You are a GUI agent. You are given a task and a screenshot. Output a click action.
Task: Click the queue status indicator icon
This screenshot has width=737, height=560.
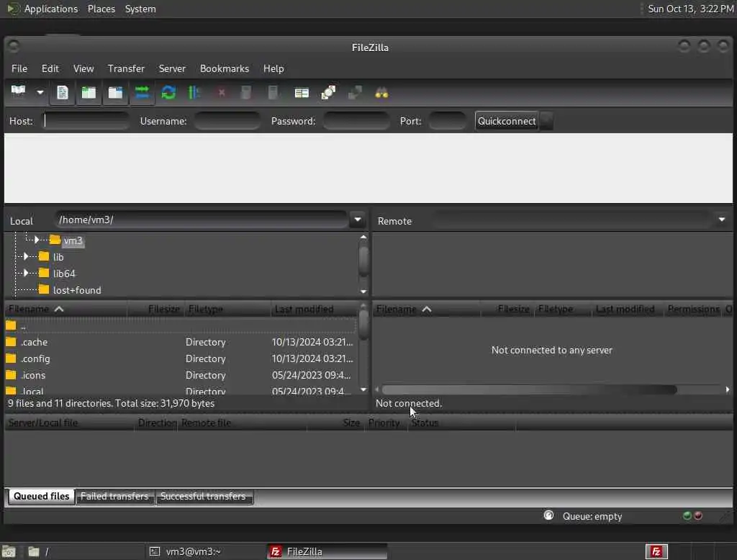[x=548, y=515]
